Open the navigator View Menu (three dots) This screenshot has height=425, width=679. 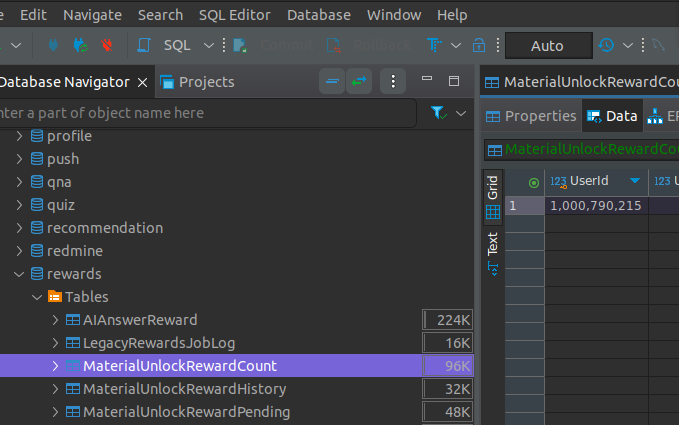pyautogui.click(x=395, y=82)
